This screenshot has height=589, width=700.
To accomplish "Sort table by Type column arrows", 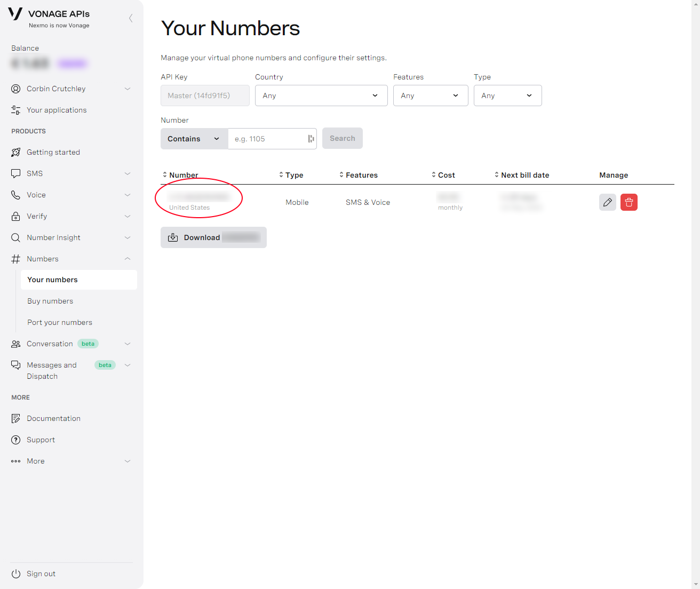I will 281,174.
